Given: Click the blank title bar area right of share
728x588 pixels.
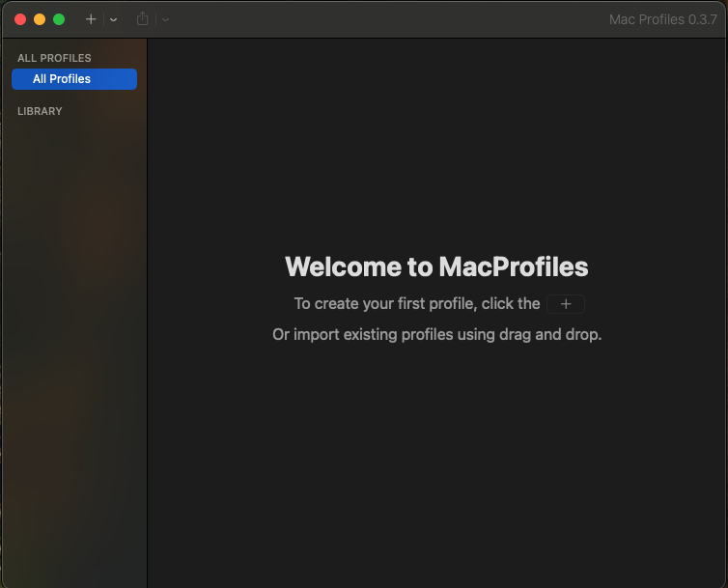Looking at the screenshot, I should pos(386,19).
